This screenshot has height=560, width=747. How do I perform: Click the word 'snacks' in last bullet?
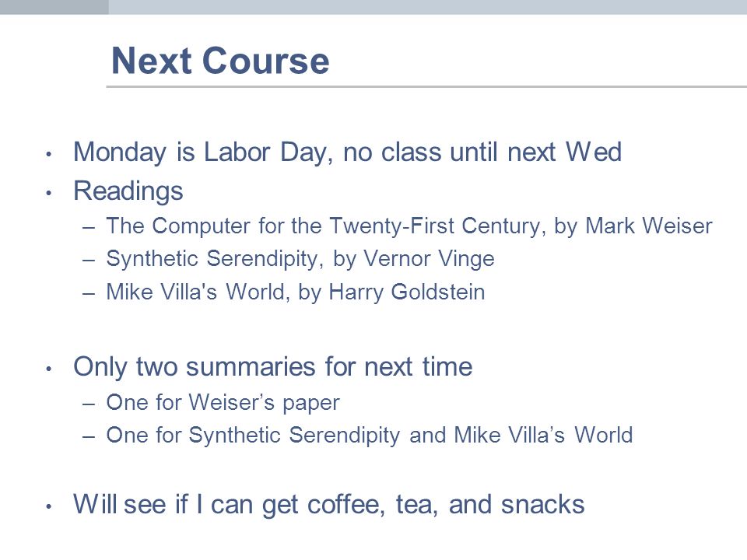[x=542, y=504]
